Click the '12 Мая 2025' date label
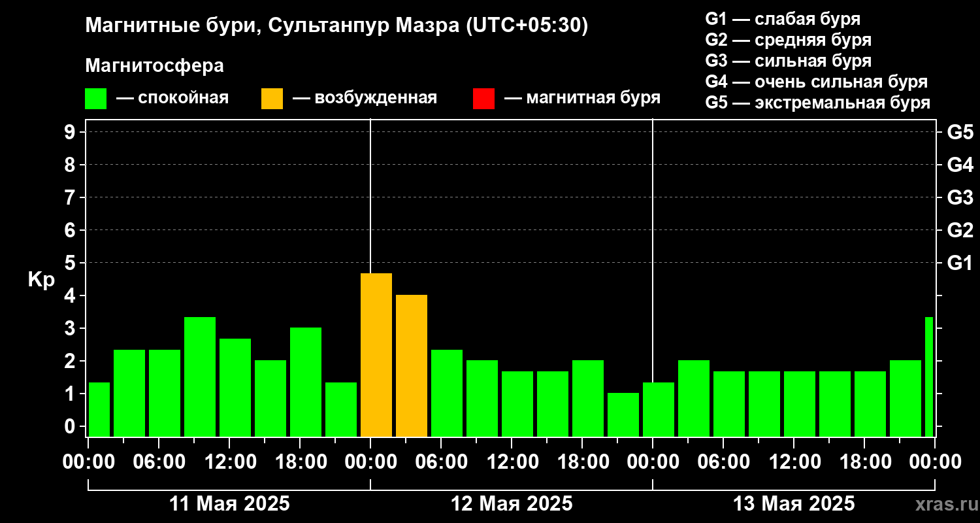Viewport: 980px width, 523px height. click(512, 504)
